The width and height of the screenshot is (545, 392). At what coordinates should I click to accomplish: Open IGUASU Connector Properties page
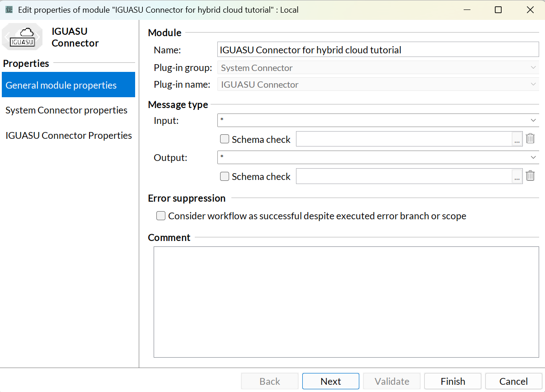point(68,135)
